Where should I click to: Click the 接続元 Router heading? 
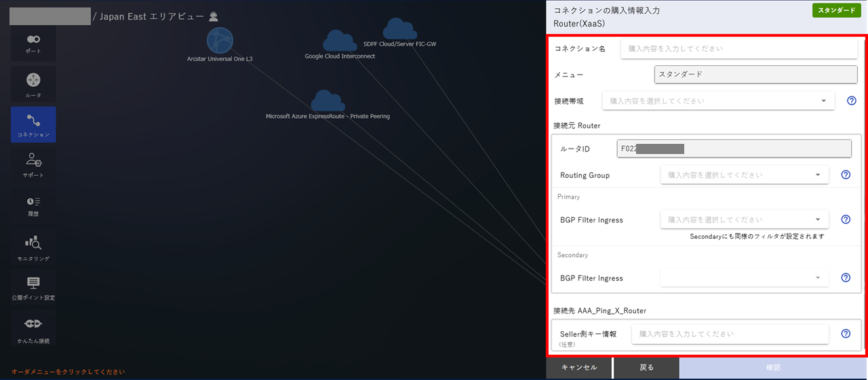(576, 126)
